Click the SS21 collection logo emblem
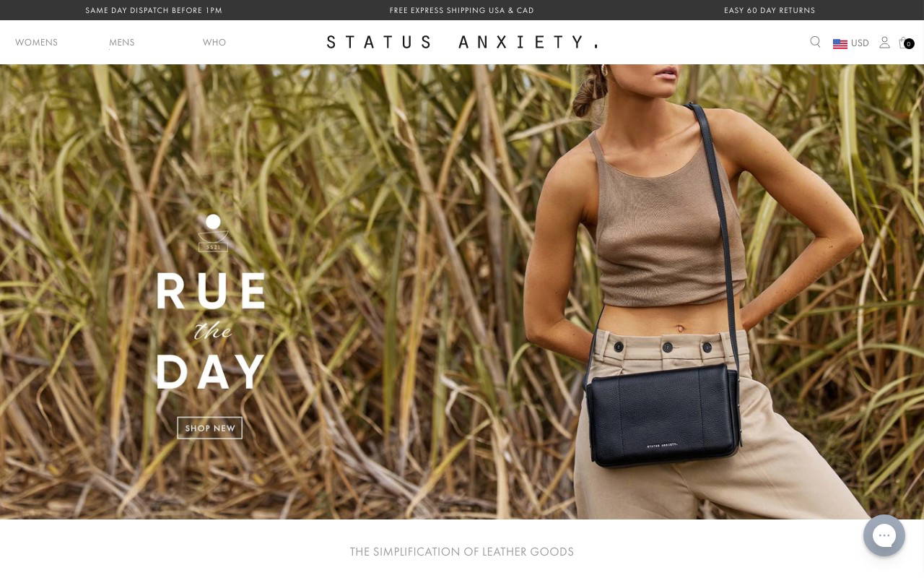 (x=213, y=233)
